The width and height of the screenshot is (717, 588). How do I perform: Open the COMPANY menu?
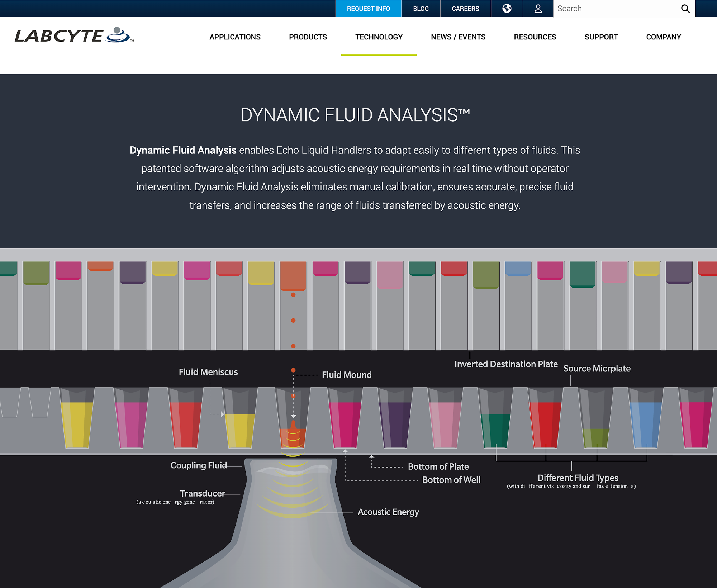pos(663,37)
